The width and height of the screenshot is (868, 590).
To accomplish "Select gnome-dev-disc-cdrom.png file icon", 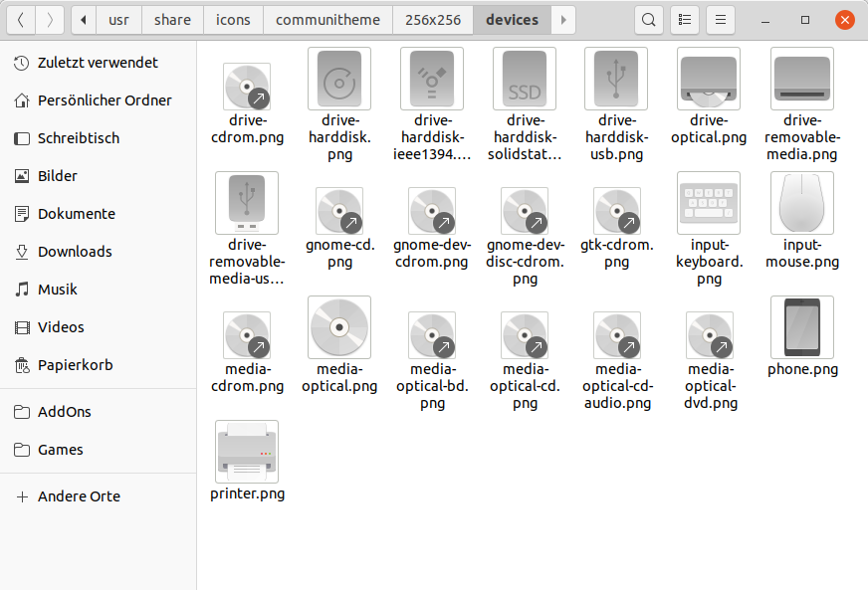I will click(x=525, y=211).
